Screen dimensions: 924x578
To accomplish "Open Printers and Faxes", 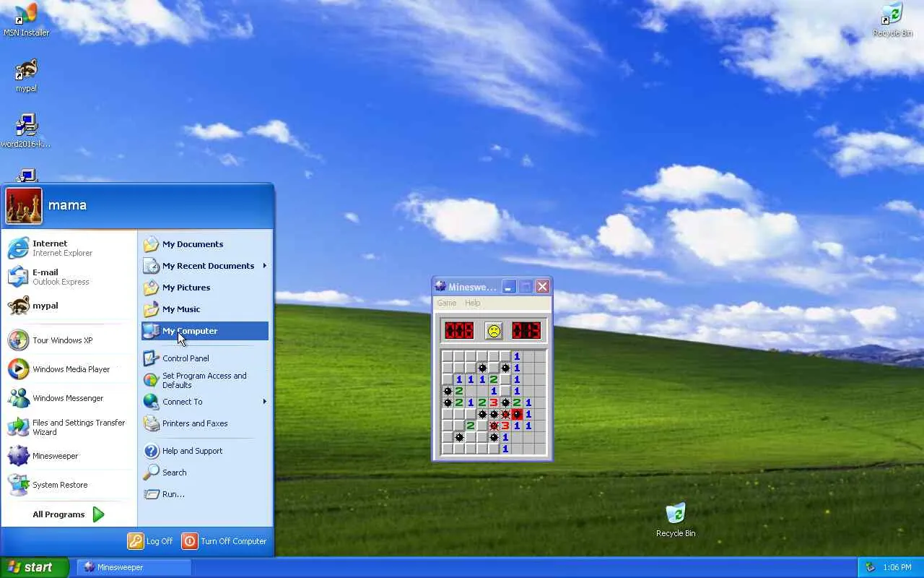I will pos(205,423).
